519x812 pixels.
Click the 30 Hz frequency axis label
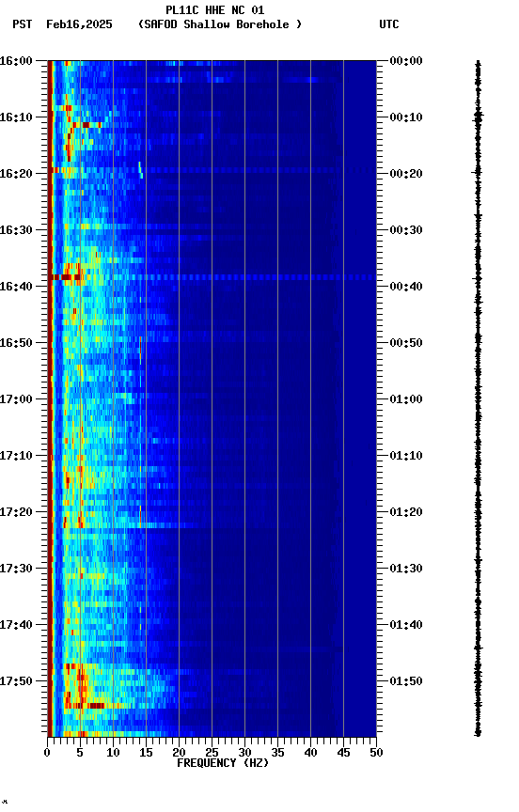pos(244,754)
